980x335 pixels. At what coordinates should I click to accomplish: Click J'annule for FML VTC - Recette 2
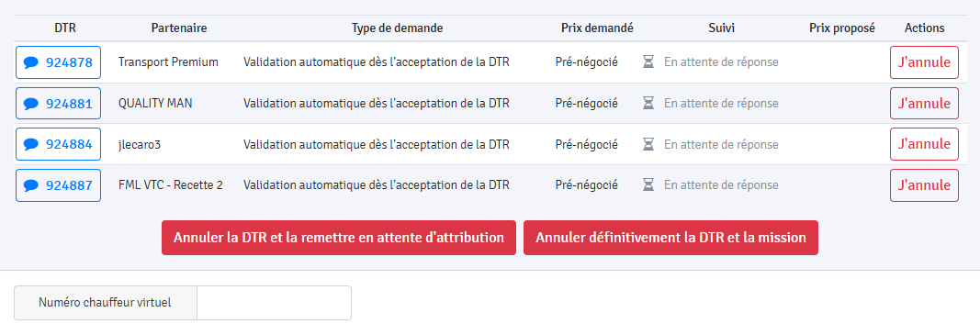pyautogui.click(x=924, y=185)
